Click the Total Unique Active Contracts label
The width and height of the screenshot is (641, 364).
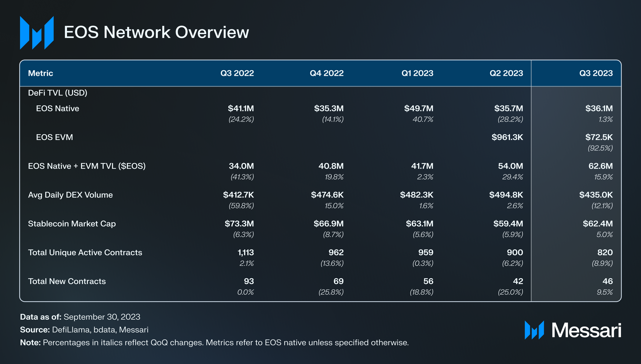click(x=85, y=253)
